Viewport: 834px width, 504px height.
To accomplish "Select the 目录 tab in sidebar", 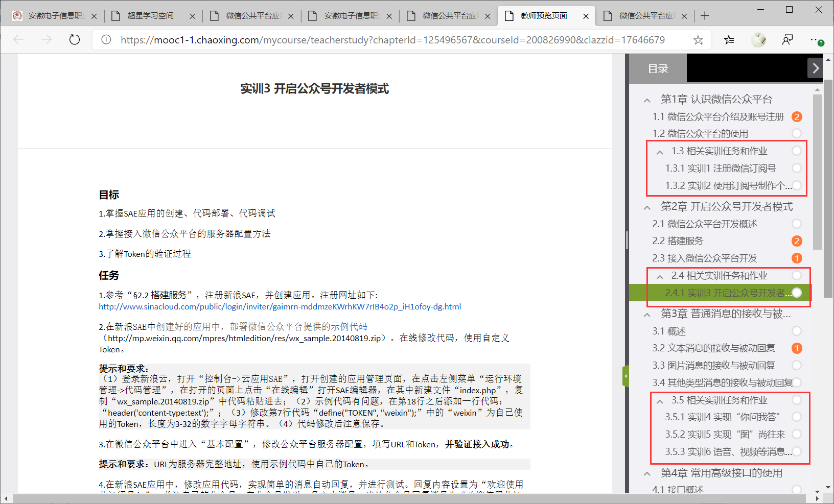I will pyautogui.click(x=658, y=69).
